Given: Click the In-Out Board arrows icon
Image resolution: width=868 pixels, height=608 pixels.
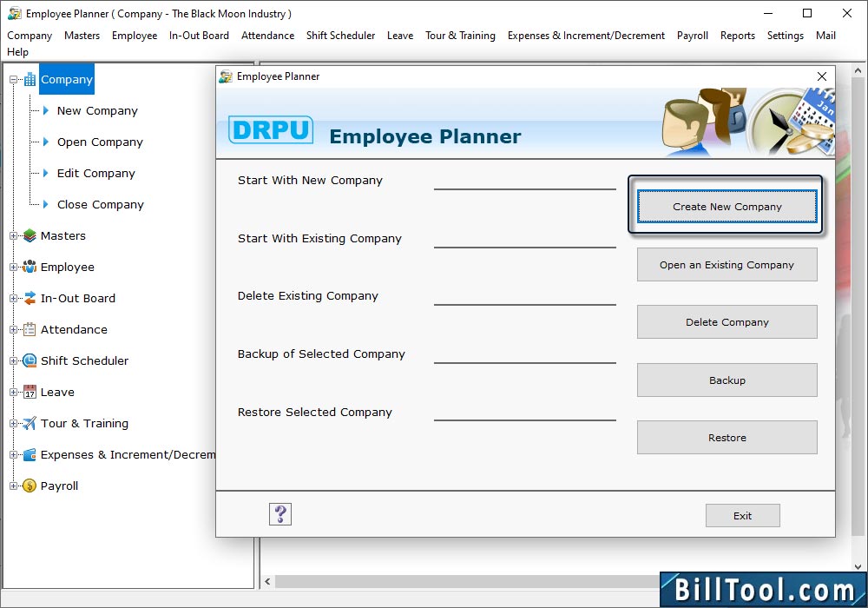Looking at the screenshot, I should tap(30, 299).
